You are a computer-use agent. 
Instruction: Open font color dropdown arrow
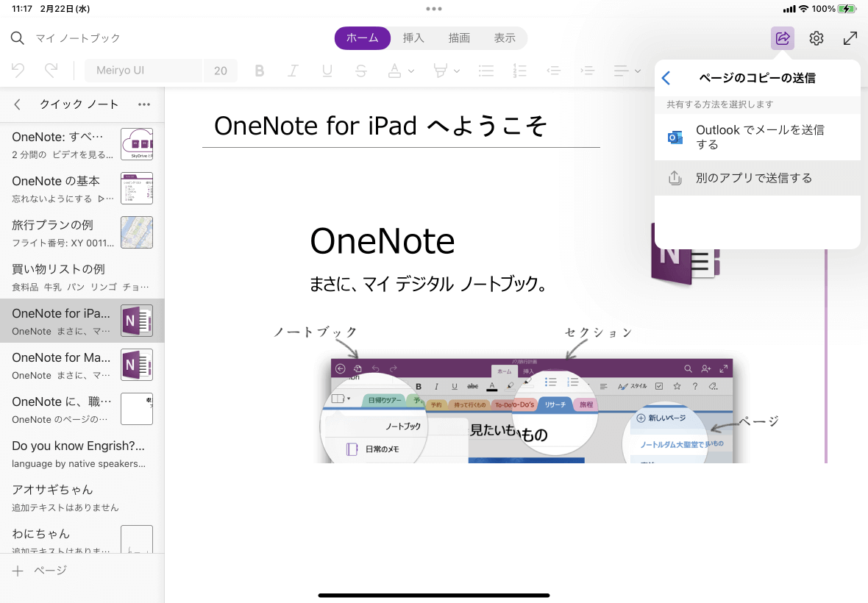coord(411,71)
